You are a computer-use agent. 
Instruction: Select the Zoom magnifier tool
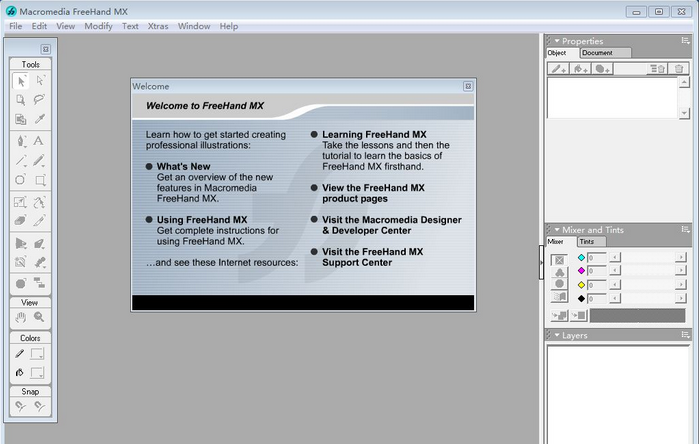pos(39,317)
